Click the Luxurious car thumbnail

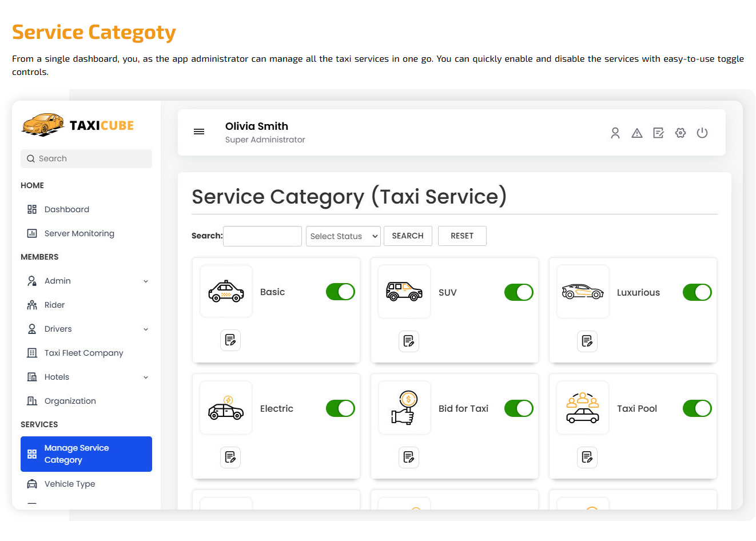[x=583, y=292]
